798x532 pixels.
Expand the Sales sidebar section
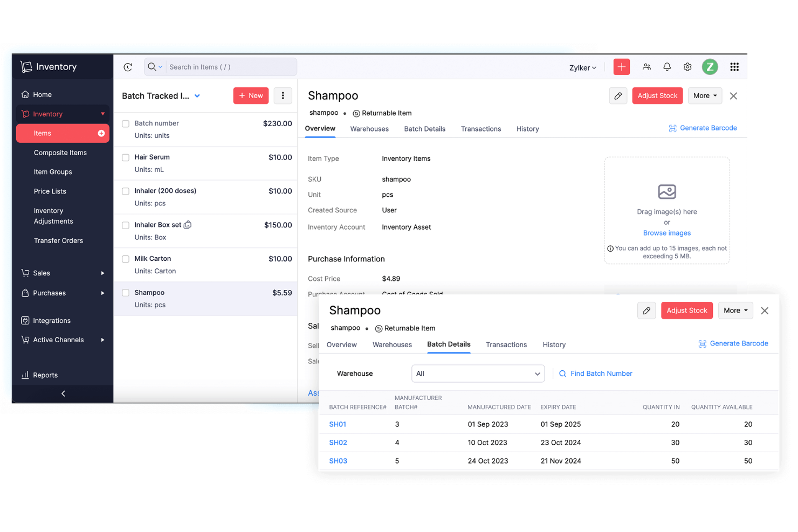pos(42,273)
